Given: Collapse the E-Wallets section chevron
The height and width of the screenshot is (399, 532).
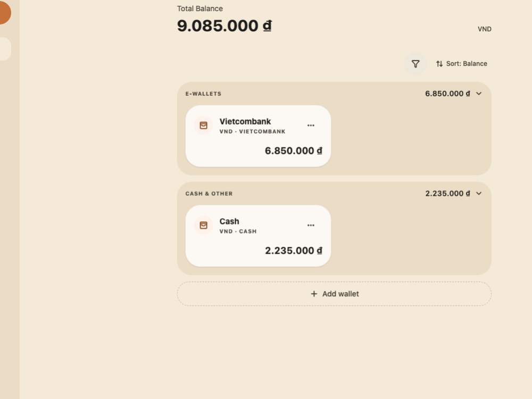Looking at the screenshot, I should click(x=479, y=94).
